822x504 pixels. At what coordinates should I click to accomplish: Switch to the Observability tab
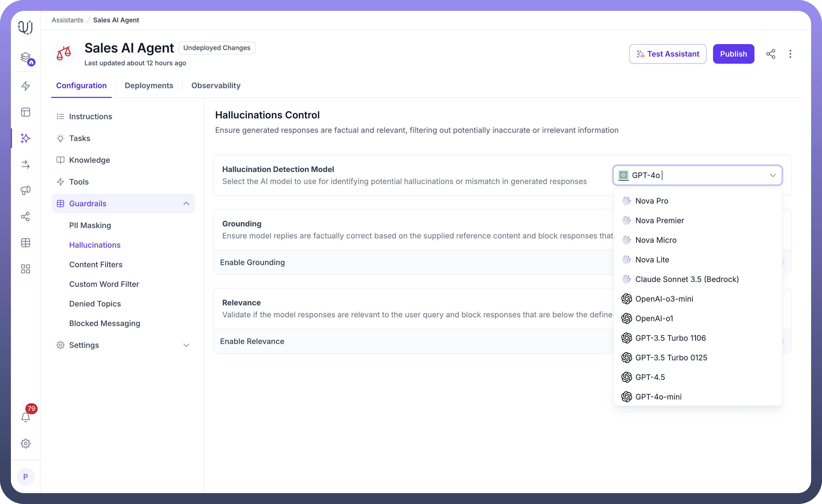point(216,86)
